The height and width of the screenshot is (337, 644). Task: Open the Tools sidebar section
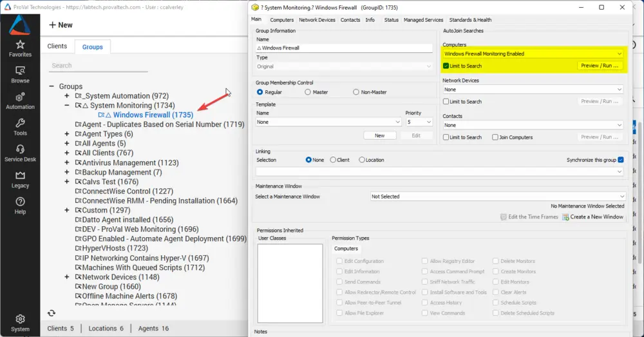point(20,128)
